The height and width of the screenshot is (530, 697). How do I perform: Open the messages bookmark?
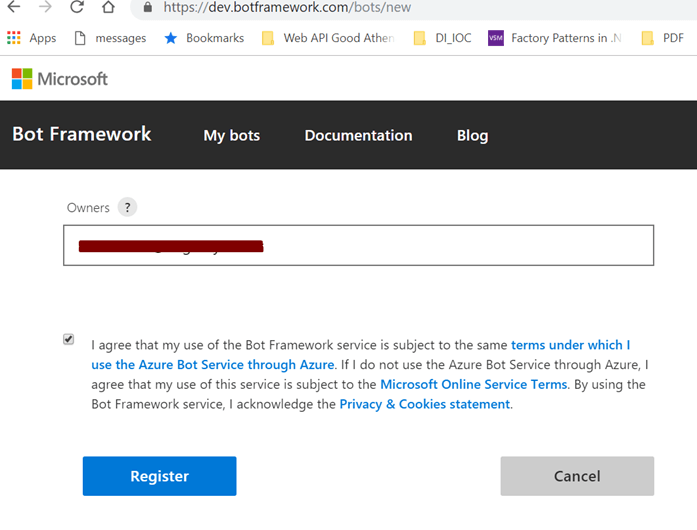(110, 38)
